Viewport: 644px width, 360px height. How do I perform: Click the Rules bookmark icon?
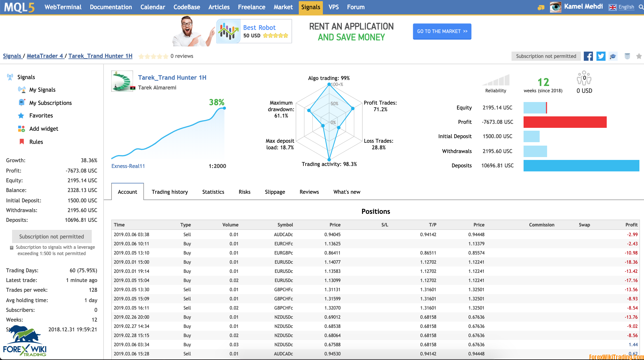pos(22,142)
